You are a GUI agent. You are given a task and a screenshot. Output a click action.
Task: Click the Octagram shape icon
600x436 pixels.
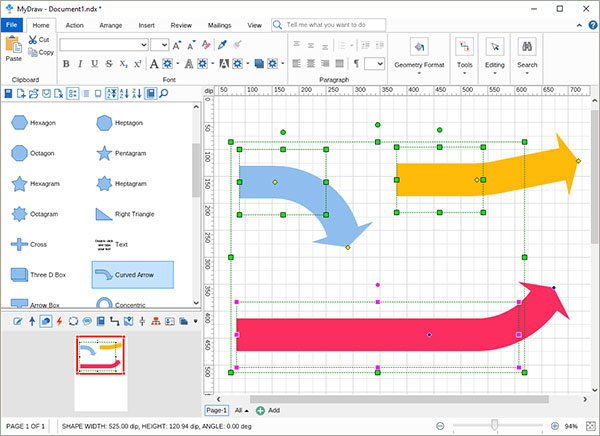tap(19, 214)
